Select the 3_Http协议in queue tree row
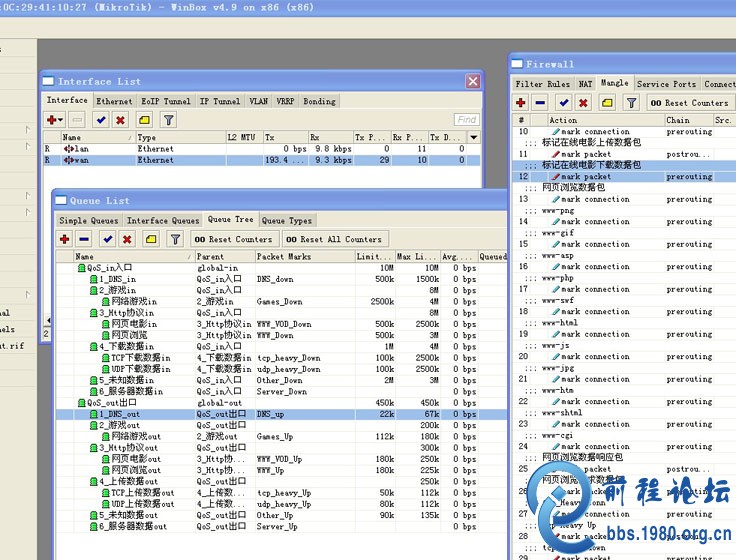This screenshot has height=560, width=736. point(127,312)
